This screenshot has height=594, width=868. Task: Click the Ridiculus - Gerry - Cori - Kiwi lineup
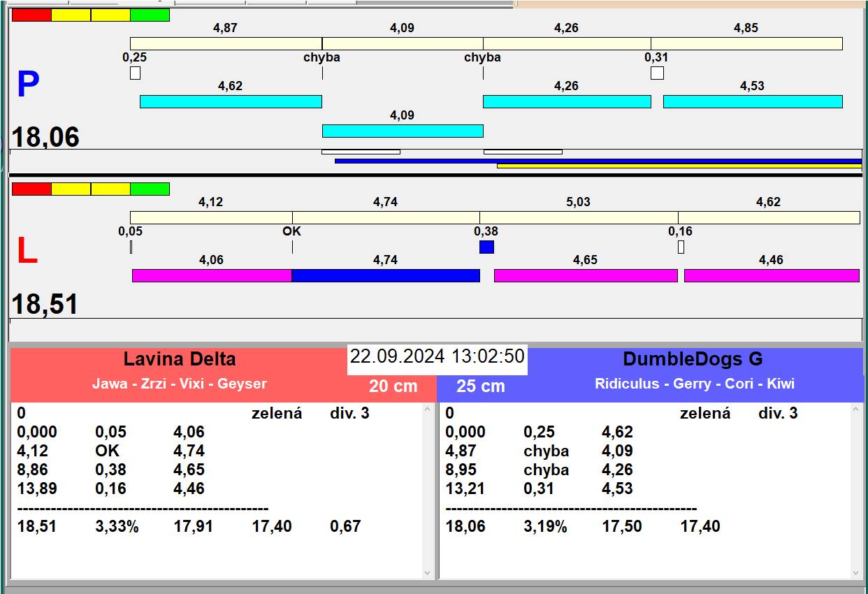[x=695, y=384]
